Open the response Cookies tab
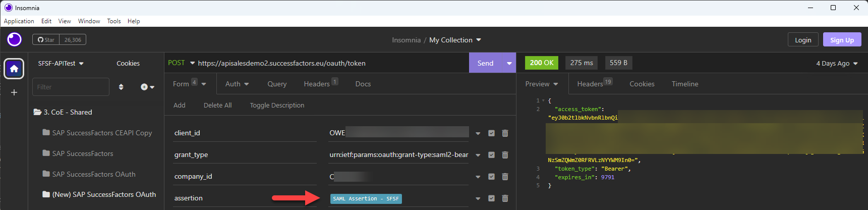The height and width of the screenshot is (210, 868). 642,84
